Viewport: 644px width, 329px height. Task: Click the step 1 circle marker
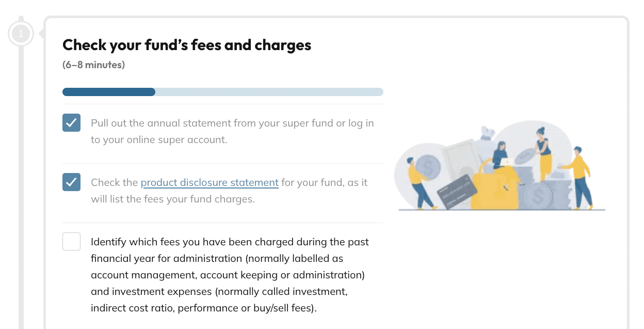pos(21,34)
